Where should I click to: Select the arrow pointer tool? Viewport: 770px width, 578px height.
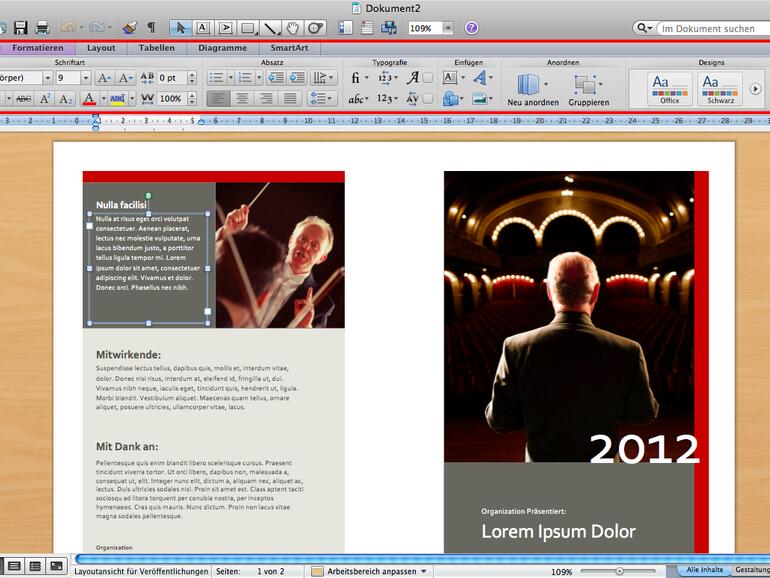(181, 28)
